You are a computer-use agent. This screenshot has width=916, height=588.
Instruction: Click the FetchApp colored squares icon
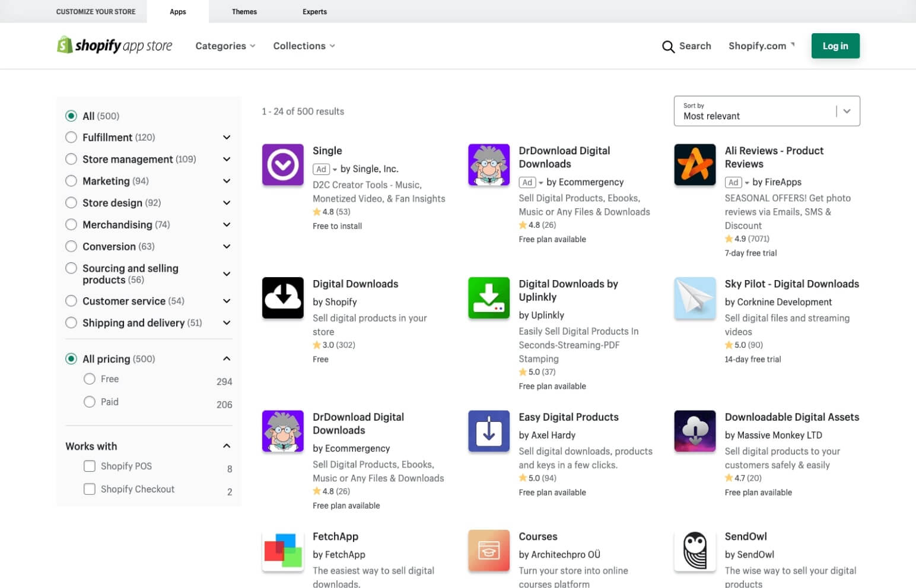click(282, 551)
